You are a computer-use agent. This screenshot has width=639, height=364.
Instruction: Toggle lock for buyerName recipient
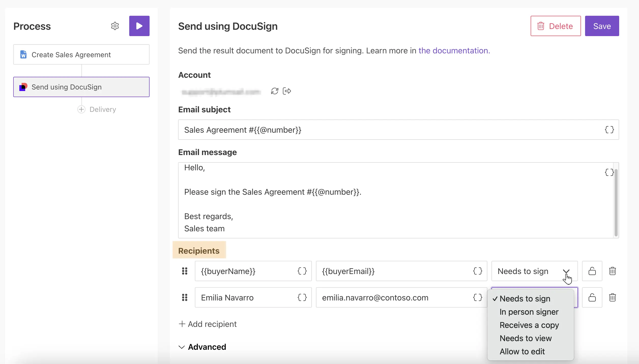(x=592, y=271)
